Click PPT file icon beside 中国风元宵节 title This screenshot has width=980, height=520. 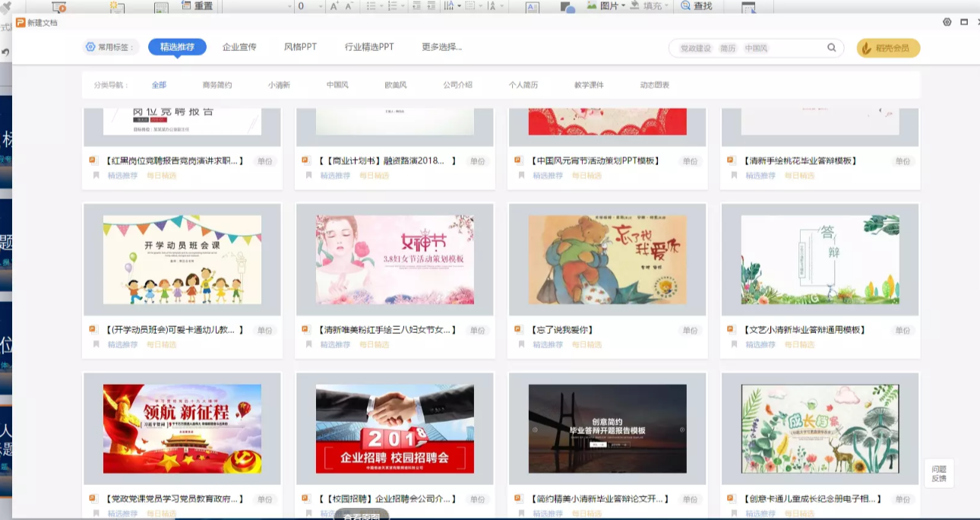tap(518, 160)
